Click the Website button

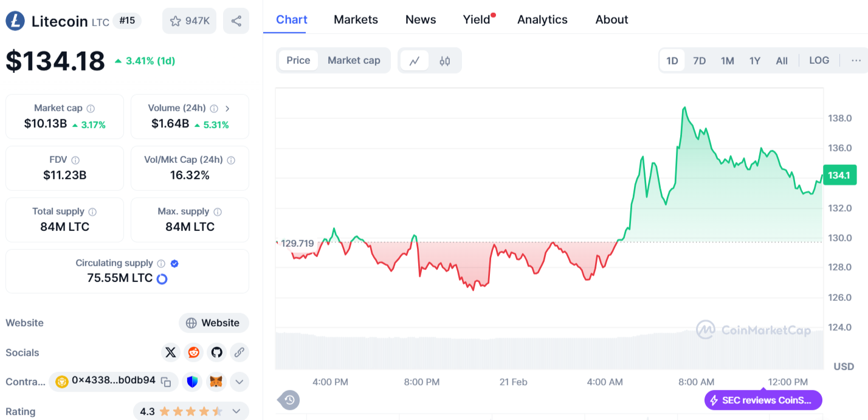click(213, 323)
